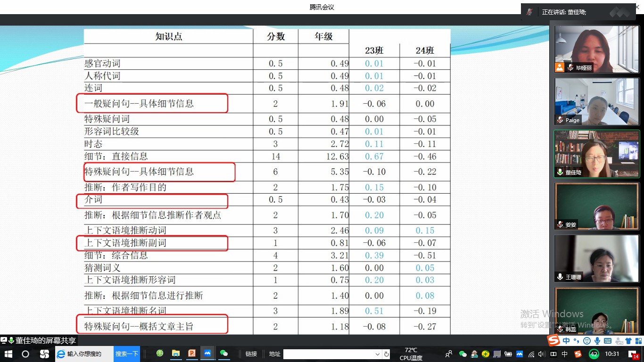Open Sogou input method emoji panel
Image resolution: width=644 pixels, height=362 pixels.
(x=587, y=341)
